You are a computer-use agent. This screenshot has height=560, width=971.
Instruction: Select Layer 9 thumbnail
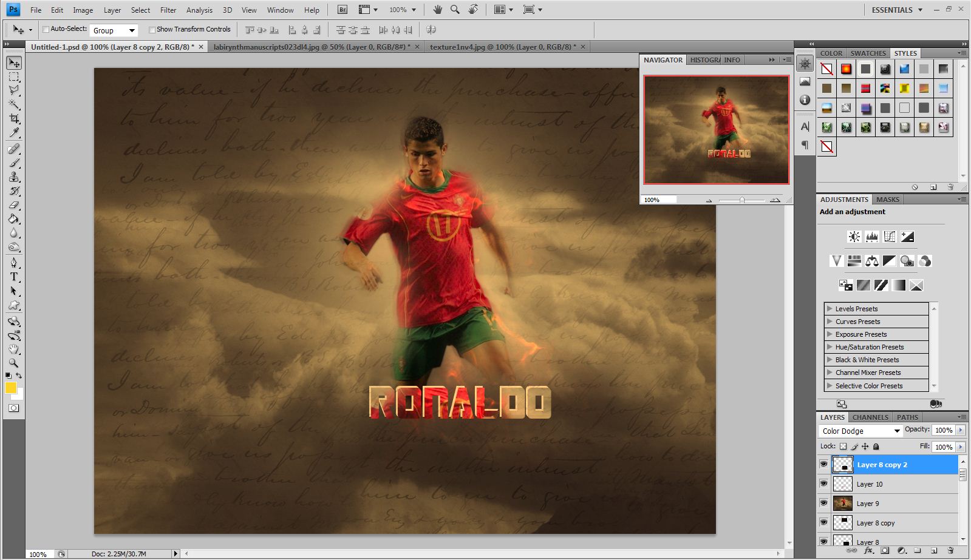click(x=842, y=503)
